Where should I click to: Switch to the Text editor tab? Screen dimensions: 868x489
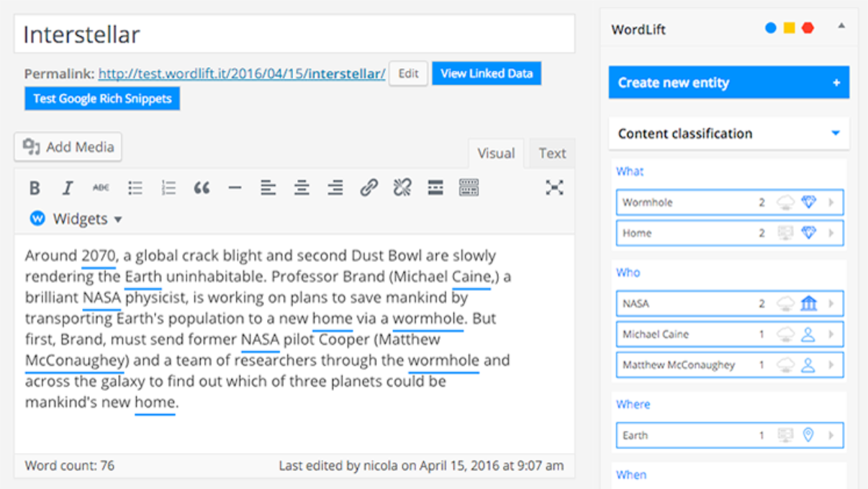click(x=552, y=153)
